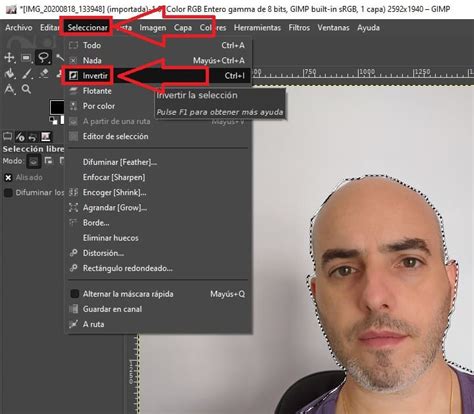Choose A ruta menu entry
This screenshot has width=474, height=414.
click(x=158, y=324)
